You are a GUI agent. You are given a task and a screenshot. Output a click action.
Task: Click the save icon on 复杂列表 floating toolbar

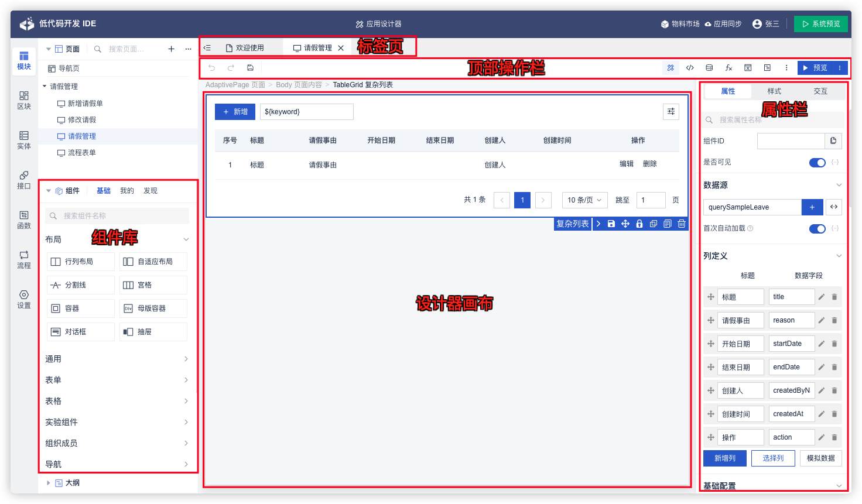tap(611, 224)
